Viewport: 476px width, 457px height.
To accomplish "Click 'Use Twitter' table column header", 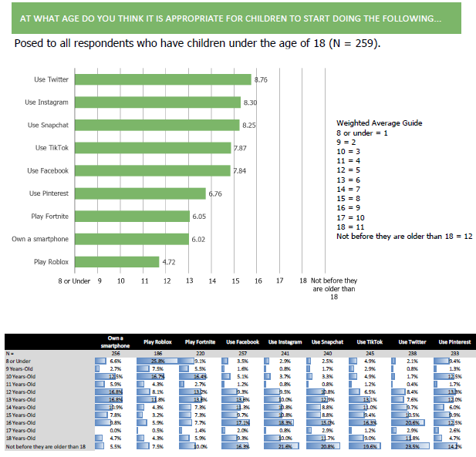I will 412,342.
